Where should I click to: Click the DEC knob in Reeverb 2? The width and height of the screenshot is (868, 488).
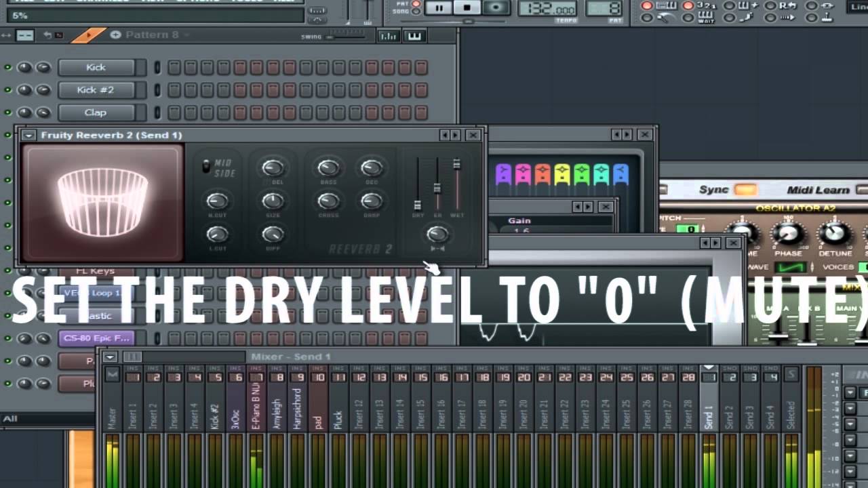click(x=372, y=168)
